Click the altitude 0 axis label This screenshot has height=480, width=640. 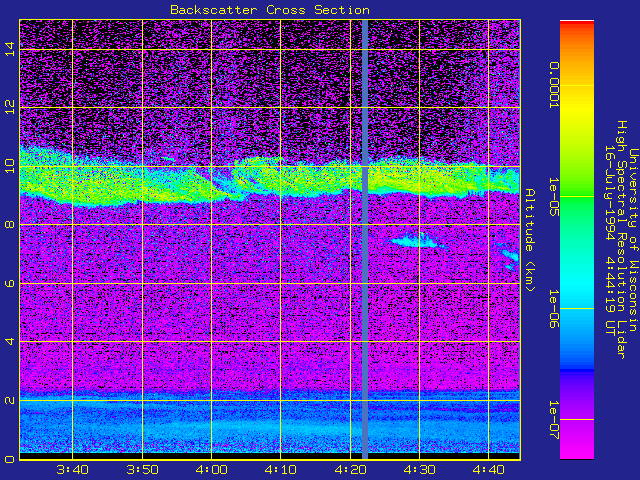(10, 459)
